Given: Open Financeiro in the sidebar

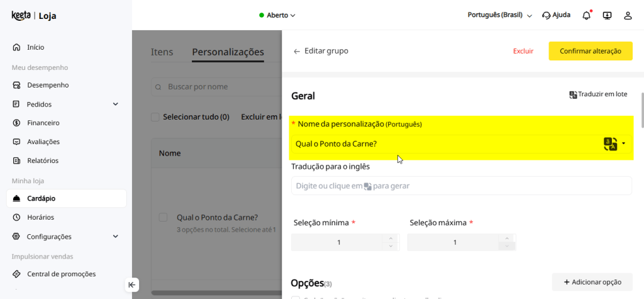Looking at the screenshot, I should 43,123.
